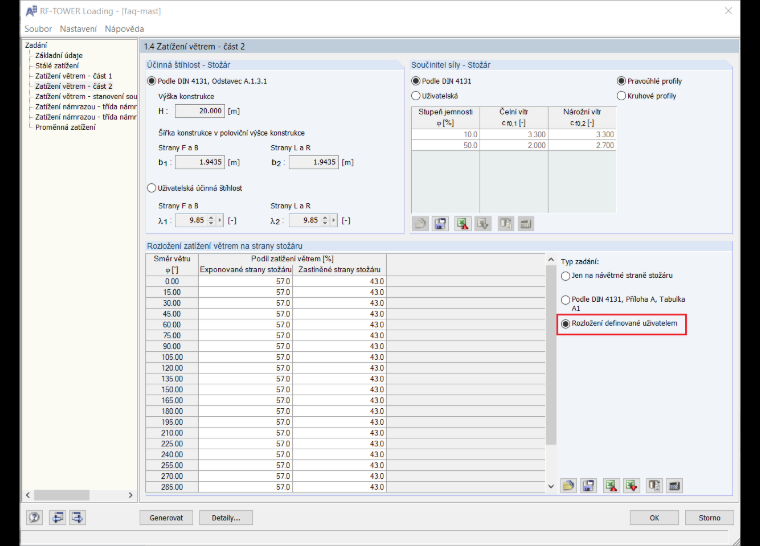Open λ1 flyout arrow next to spinner
The height and width of the screenshot is (546, 760).
[220, 221]
